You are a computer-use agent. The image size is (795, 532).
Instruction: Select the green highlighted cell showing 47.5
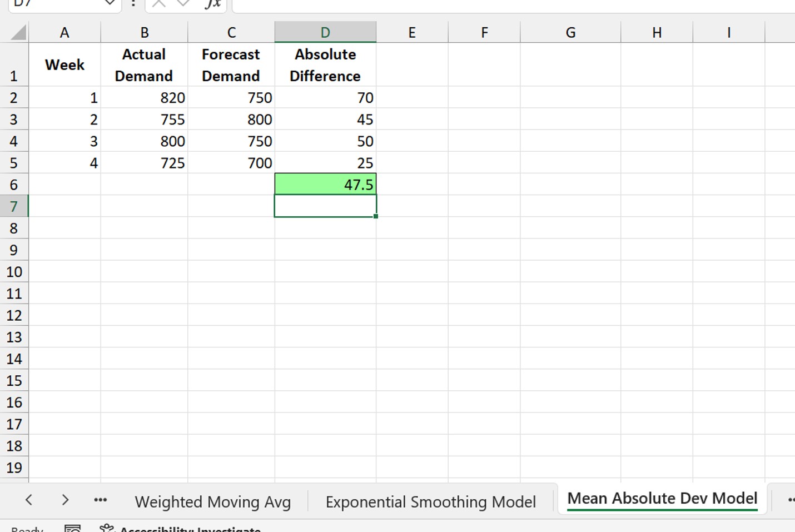325,184
